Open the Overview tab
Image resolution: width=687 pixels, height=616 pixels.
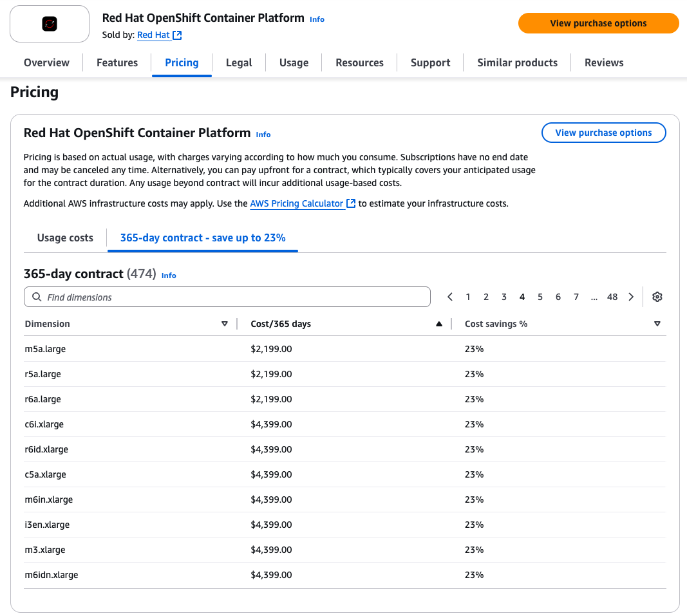(46, 62)
